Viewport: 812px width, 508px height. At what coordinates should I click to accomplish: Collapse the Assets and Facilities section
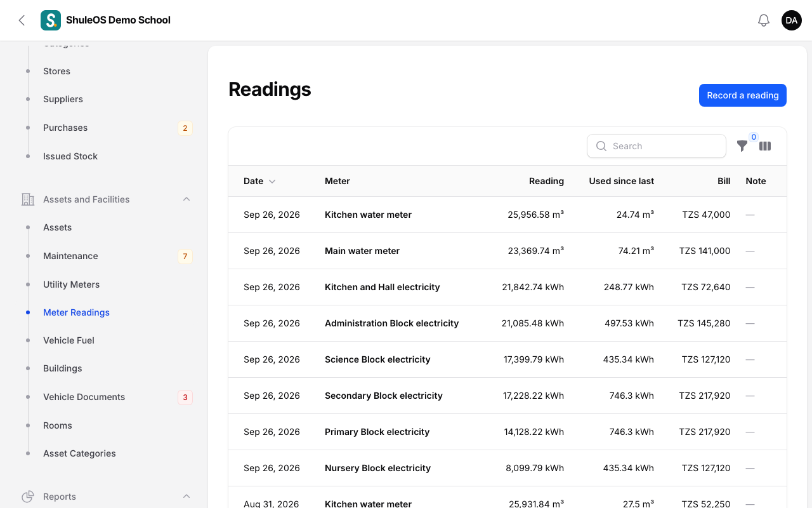[x=187, y=199]
